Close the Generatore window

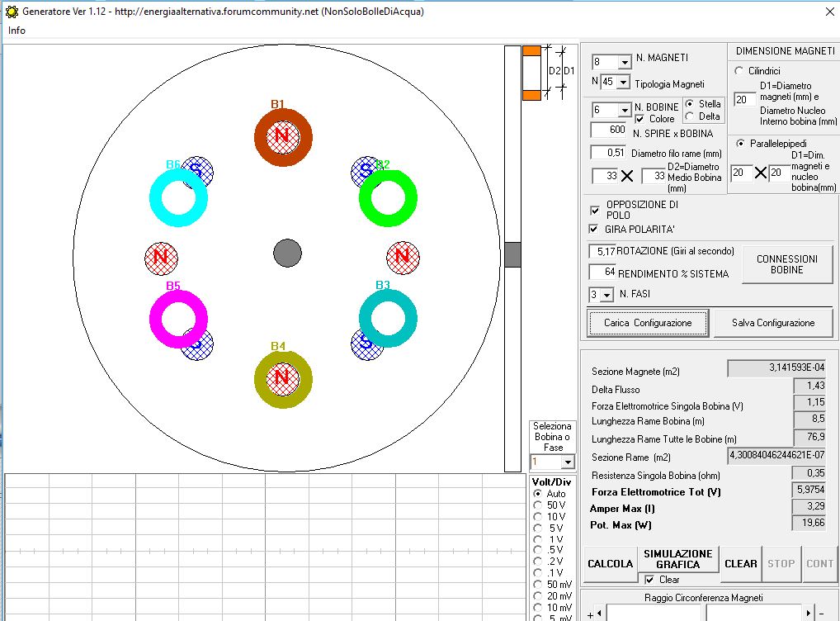point(830,12)
